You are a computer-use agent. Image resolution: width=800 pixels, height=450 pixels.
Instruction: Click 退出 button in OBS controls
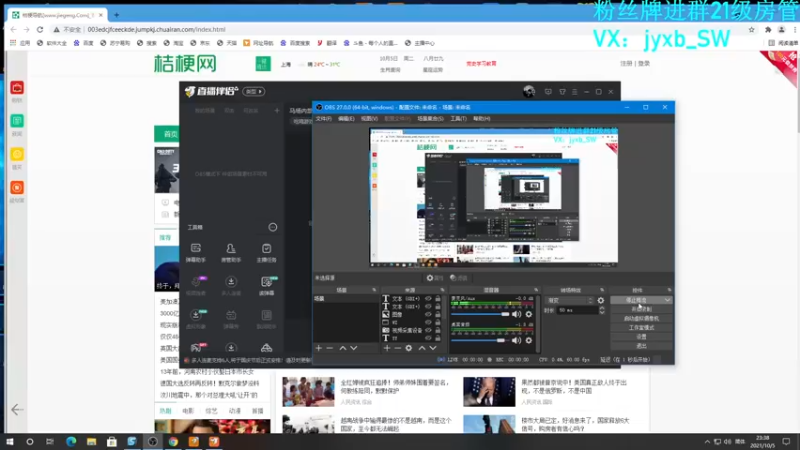coord(641,346)
